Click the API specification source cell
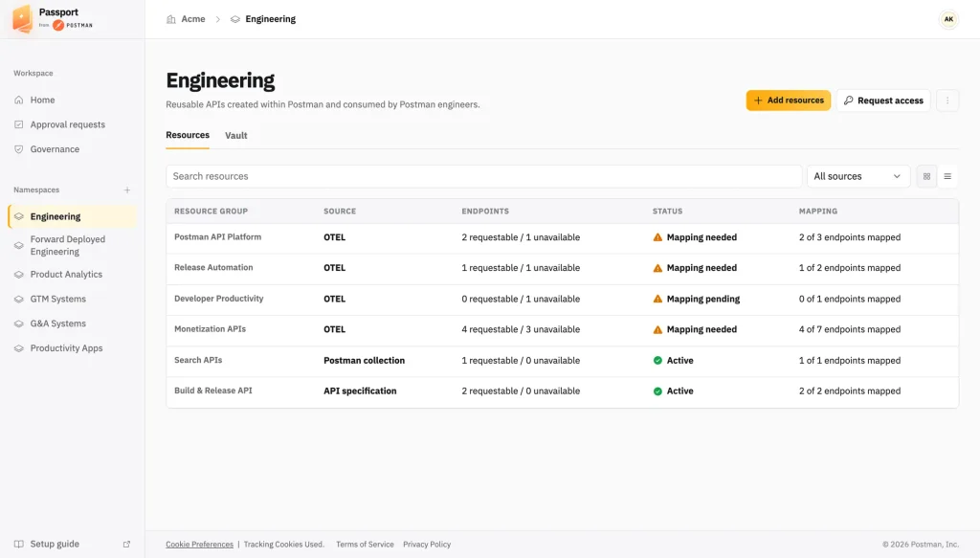 click(x=360, y=391)
